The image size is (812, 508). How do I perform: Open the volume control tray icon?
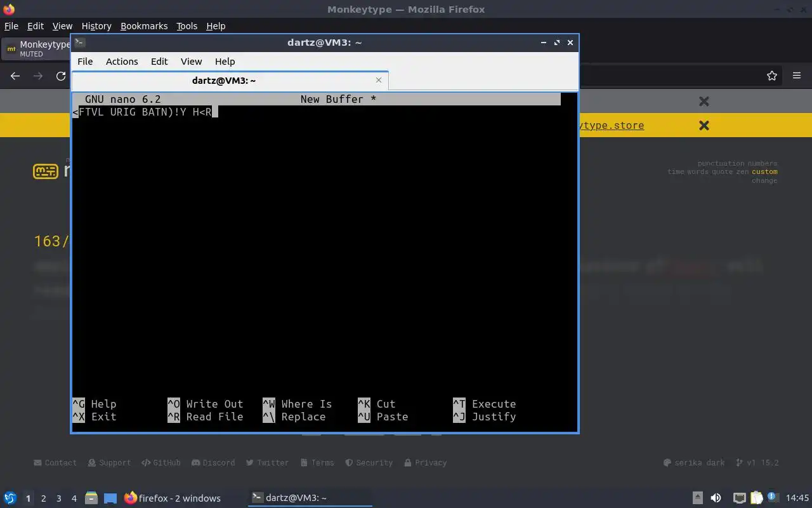(716, 498)
